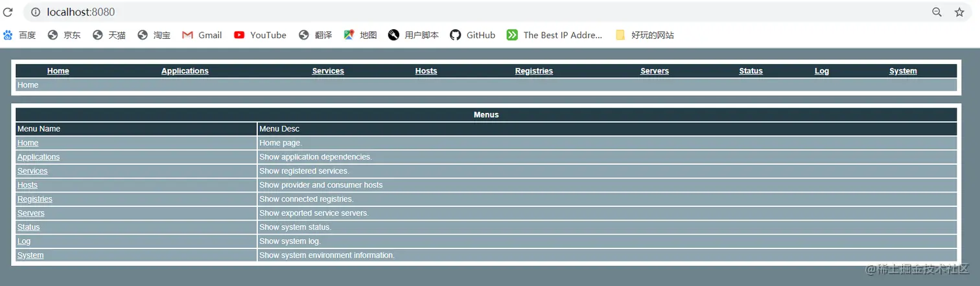Click Services link in Menus table
Screen dimensions: 980x286
tap(32, 171)
